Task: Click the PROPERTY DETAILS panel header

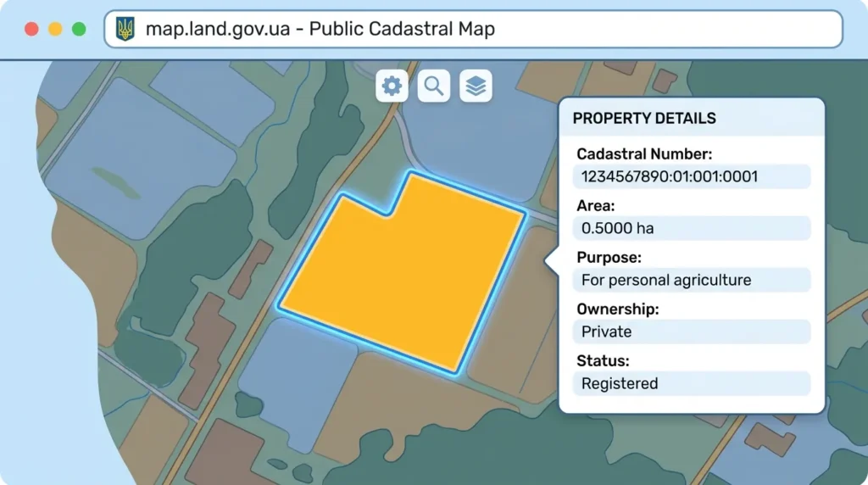Action: click(692, 118)
